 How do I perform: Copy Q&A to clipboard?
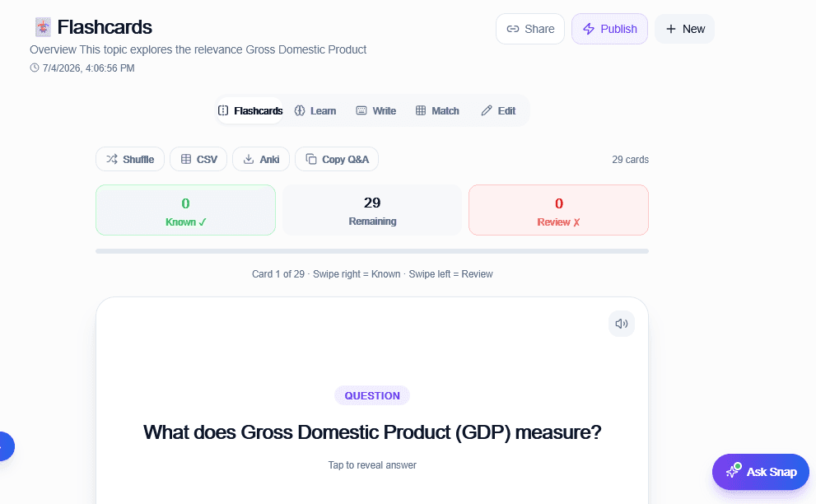click(x=337, y=159)
